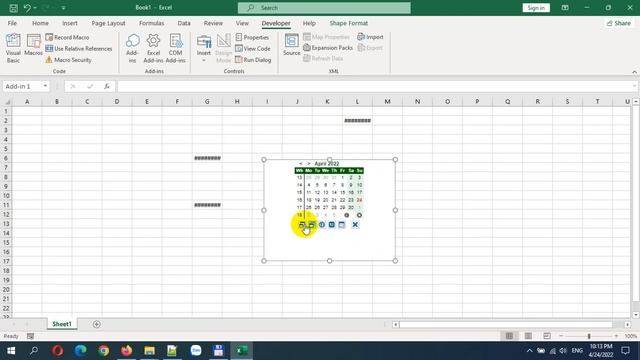Toggle Design Mode in Controls group
Screen dimensions: 640x360
(x=223, y=48)
